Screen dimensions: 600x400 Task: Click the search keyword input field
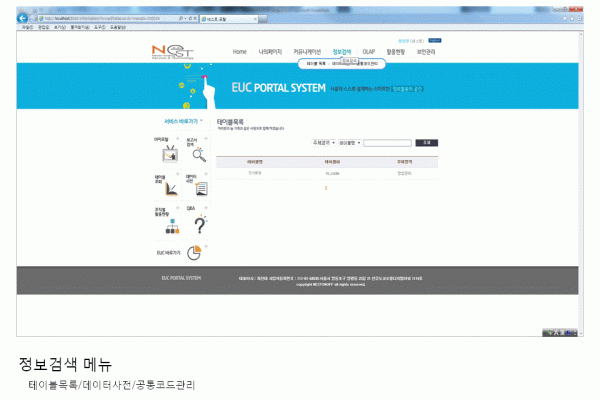387,143
